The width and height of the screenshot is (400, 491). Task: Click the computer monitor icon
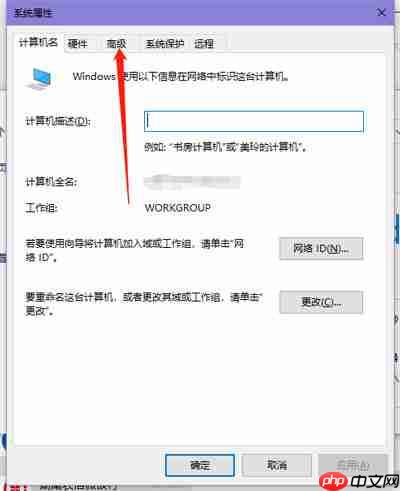pyautogui.click(x=39, y=78)
